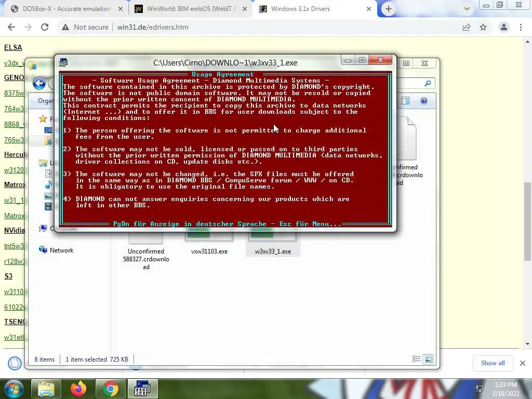Open File Explorer from taskbar

click(46, 389)
